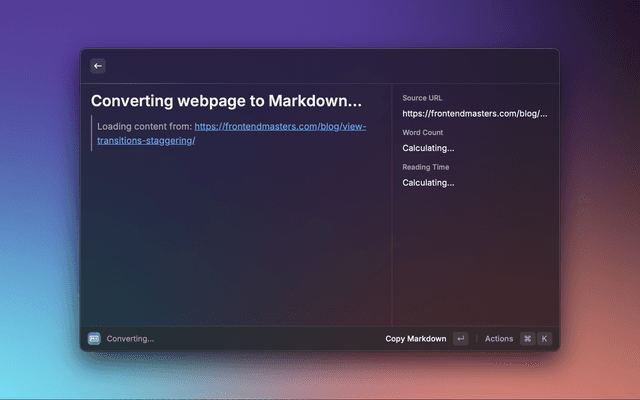Image resolution: width=640 pixels, height=400 pixels.
Task: Click the Command key symbol icon
Action: 527,339
